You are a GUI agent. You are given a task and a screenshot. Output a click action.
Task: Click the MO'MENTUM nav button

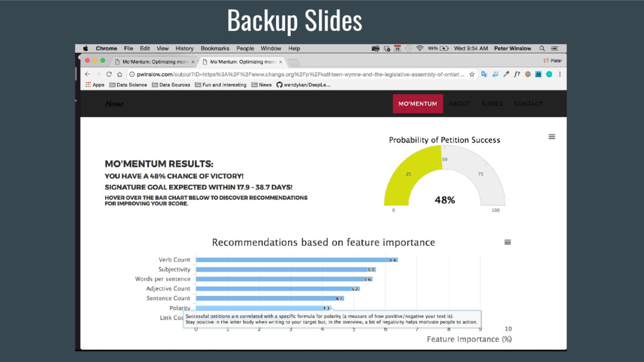coord(418,104)
